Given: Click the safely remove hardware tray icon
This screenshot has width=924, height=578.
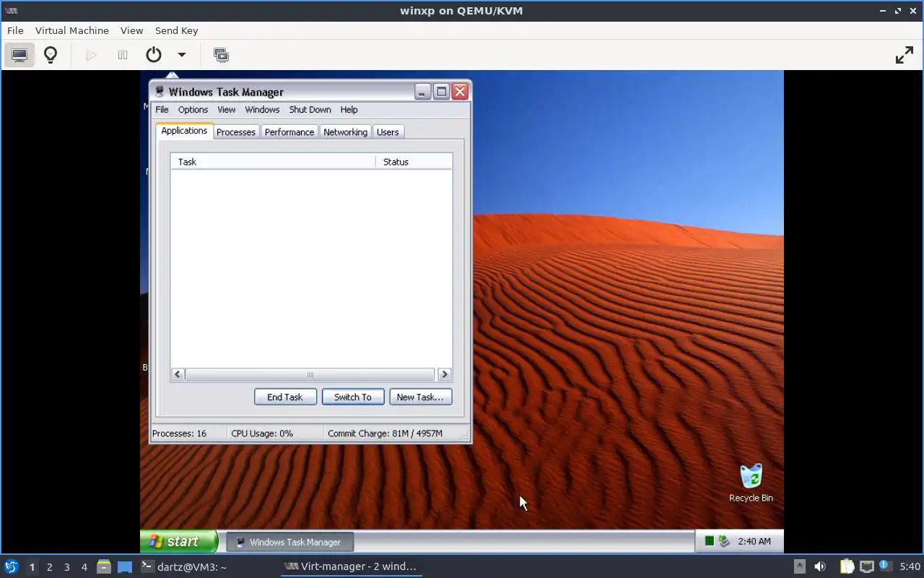Looking at the screenshot, I should coord(724,541).
